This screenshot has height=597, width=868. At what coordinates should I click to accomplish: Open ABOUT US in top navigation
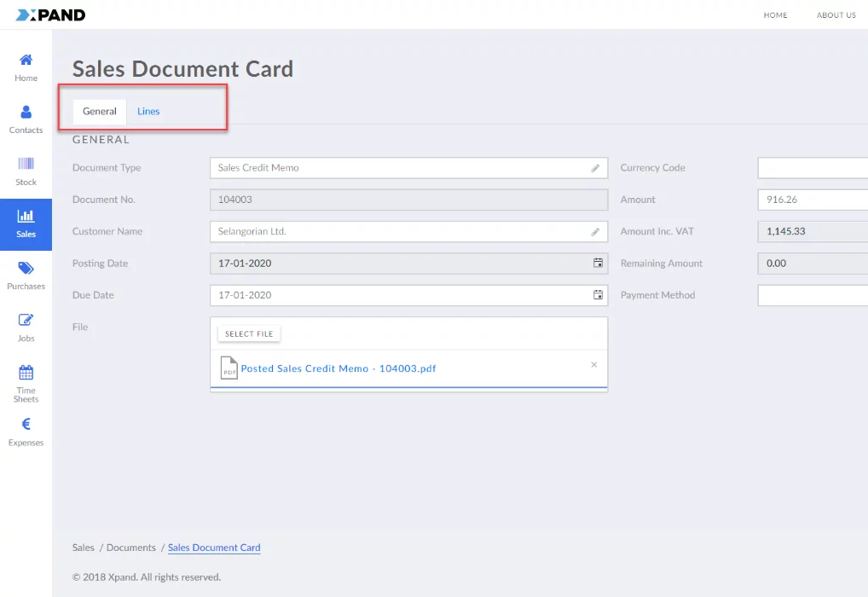836,15
